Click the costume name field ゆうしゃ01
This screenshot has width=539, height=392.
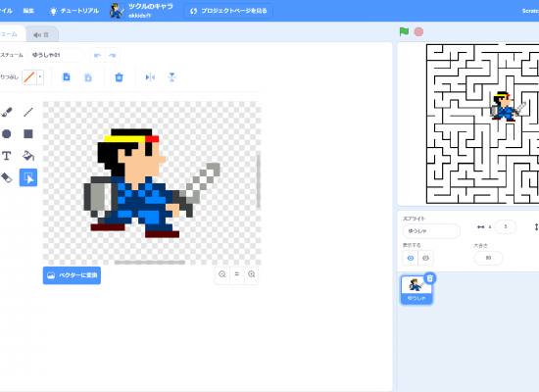pos(55,55)
